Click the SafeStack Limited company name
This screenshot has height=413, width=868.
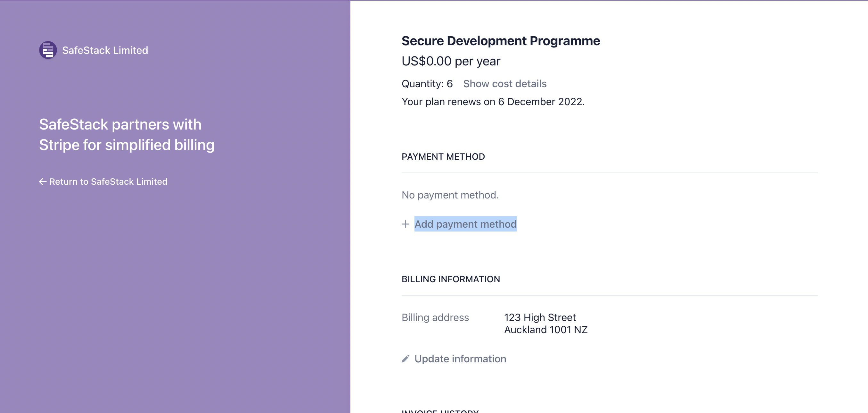[x=105, y=50]
